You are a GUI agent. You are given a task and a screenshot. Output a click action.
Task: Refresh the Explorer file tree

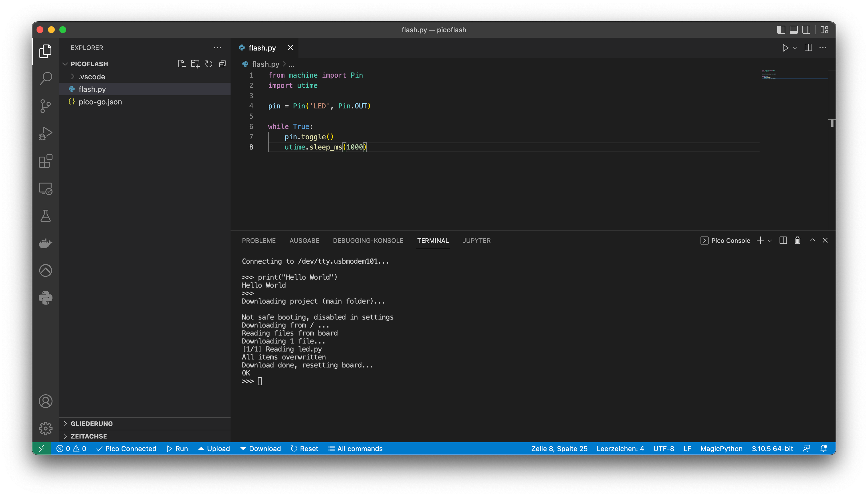pos(209,64)
